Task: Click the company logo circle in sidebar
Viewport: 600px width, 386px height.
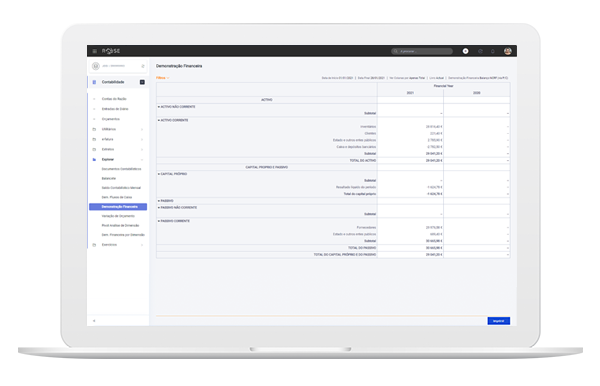Action: tap(96, 66)
